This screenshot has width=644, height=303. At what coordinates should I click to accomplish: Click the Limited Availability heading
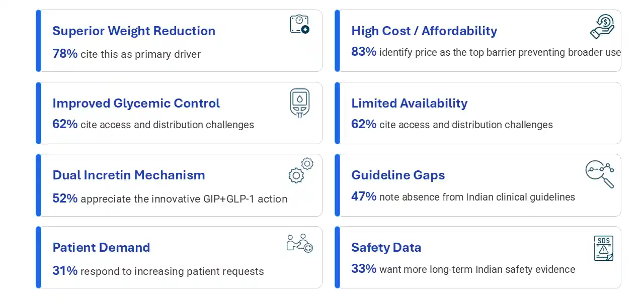[x=409, y=103]
